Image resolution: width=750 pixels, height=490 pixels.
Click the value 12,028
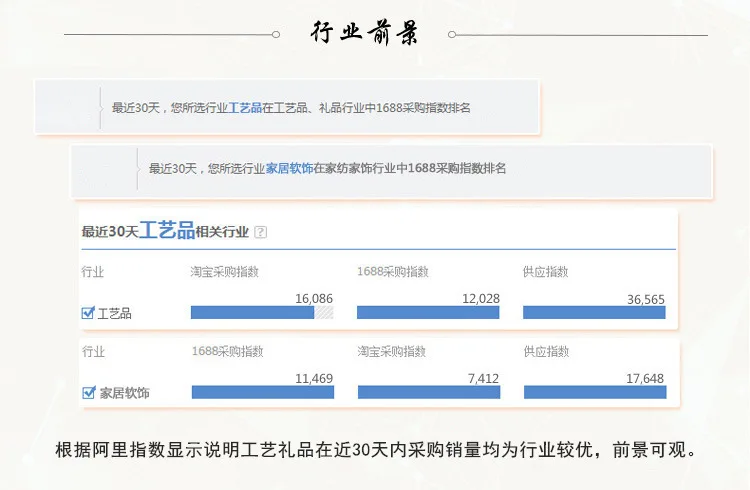(x=481, y=299)
